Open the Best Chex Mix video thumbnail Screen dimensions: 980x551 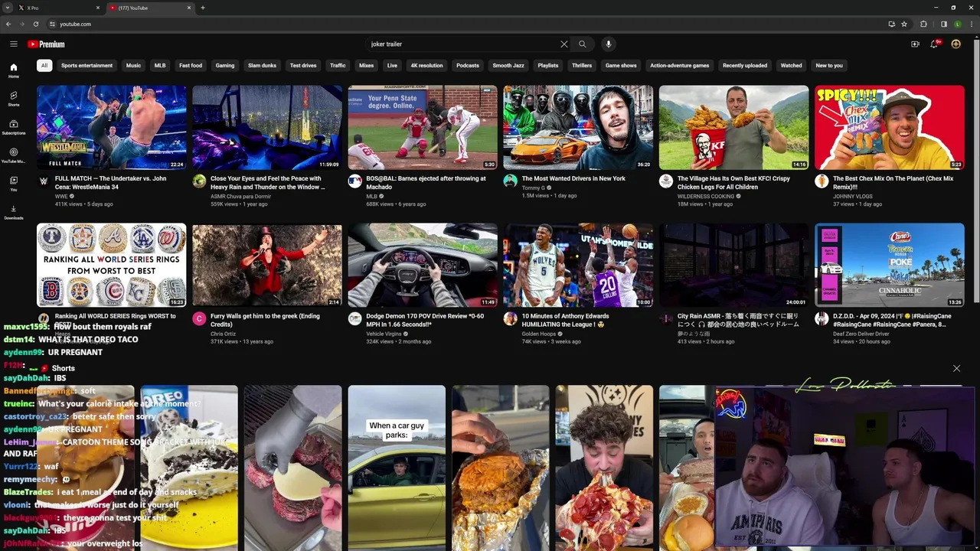890,127
